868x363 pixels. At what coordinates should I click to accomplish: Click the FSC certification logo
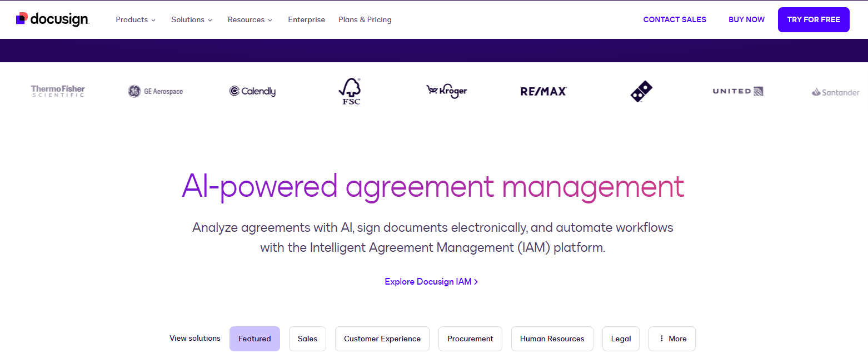tap(350, 91)
